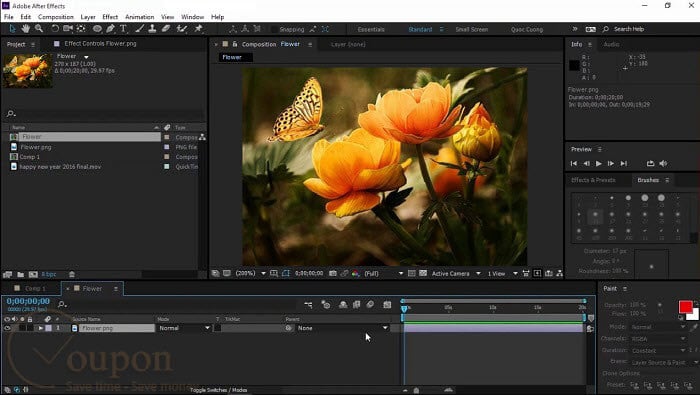Select the Essentials workspace
The height and width of the screenshot is (395, 700).
pyautogui.click(x=371, y=29)
